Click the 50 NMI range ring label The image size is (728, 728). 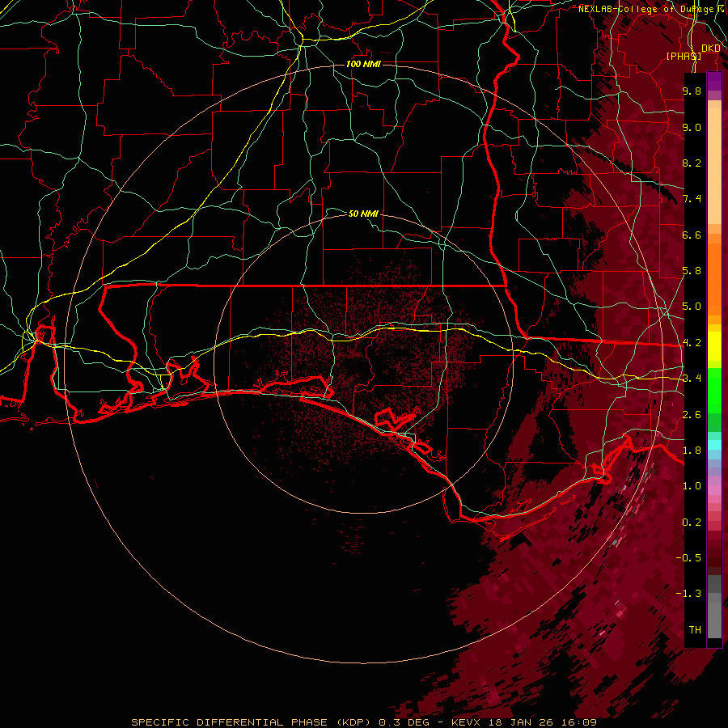click(363, 214)
